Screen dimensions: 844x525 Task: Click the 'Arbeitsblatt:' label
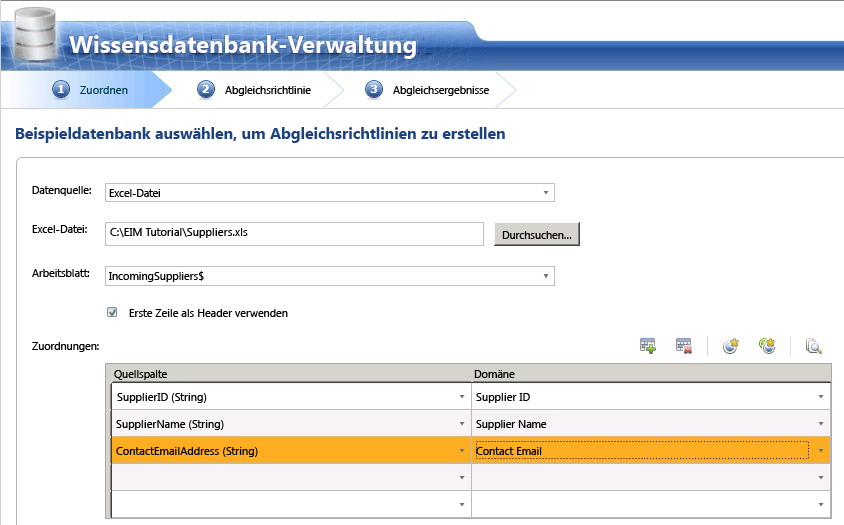[x=61, y=274]
